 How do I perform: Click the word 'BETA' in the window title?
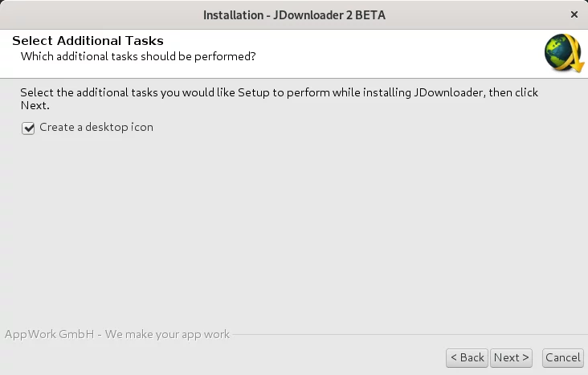(x=370, y=15)
